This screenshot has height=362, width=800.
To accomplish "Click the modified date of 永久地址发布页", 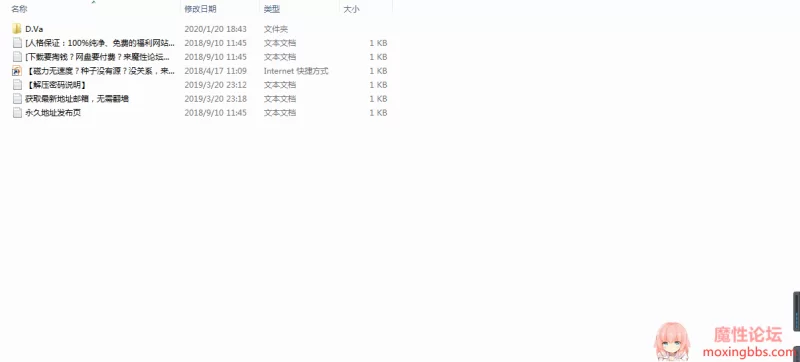I will 215,113.
